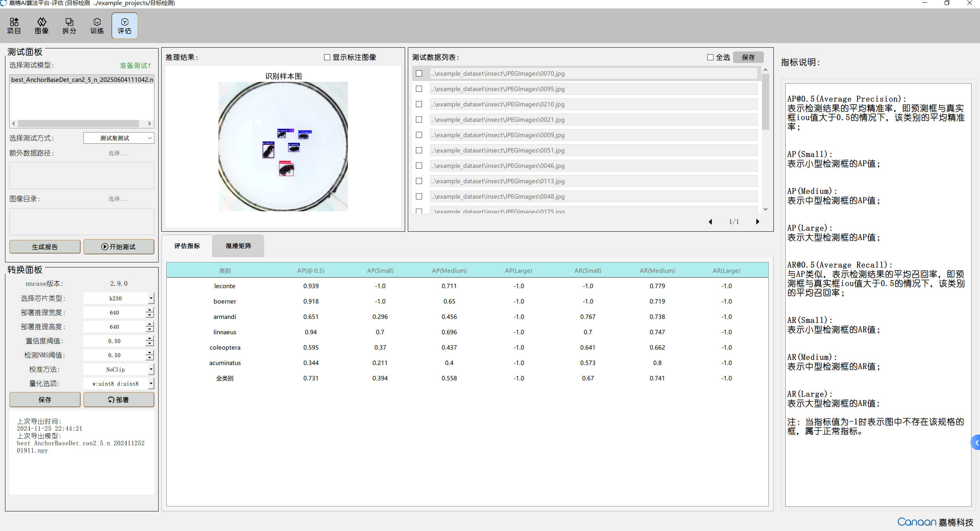This screenshot has height=531, width=980.
Task: Open the 训练 (Training) toolbar icon
Action: click(97, 26)
